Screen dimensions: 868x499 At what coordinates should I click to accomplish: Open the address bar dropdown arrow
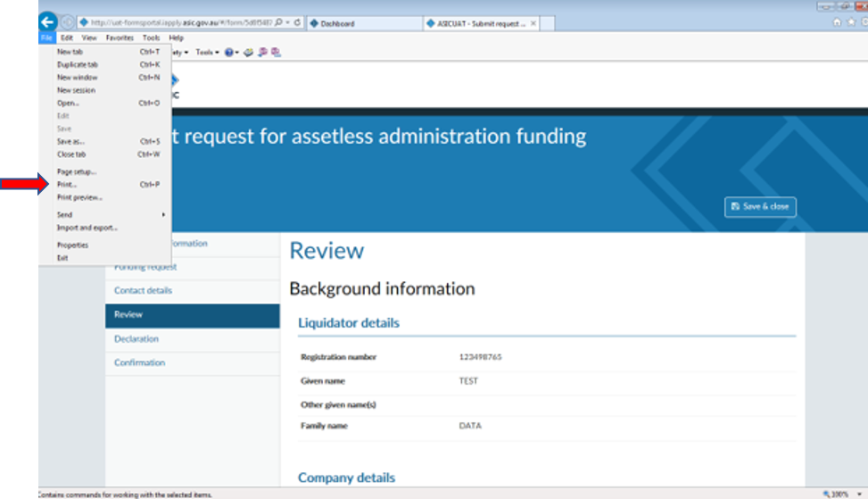point(288,22)
